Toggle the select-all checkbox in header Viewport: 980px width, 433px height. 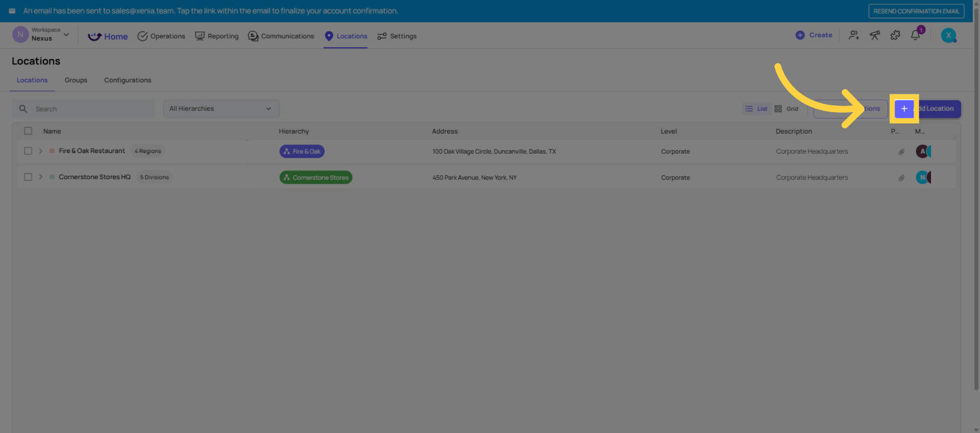(28, 131)
